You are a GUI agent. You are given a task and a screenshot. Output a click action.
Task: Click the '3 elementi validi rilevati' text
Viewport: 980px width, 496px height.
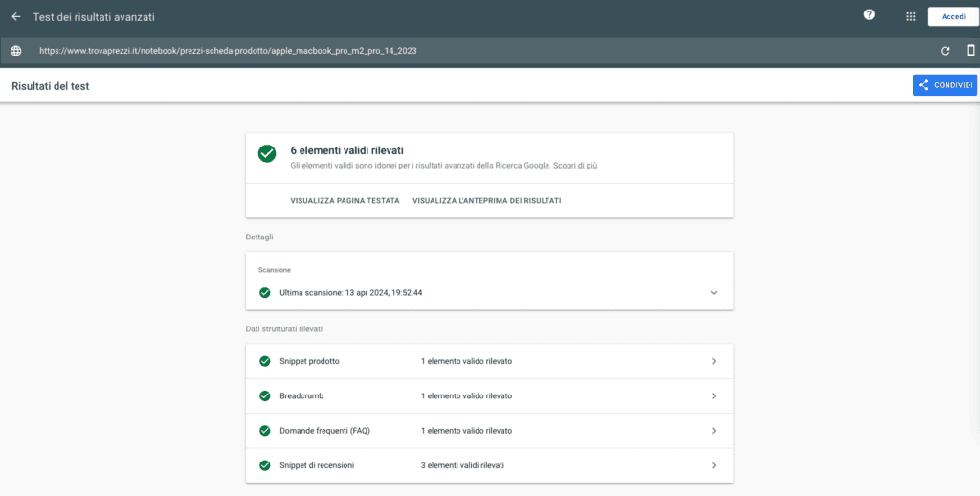coord(462,465)
